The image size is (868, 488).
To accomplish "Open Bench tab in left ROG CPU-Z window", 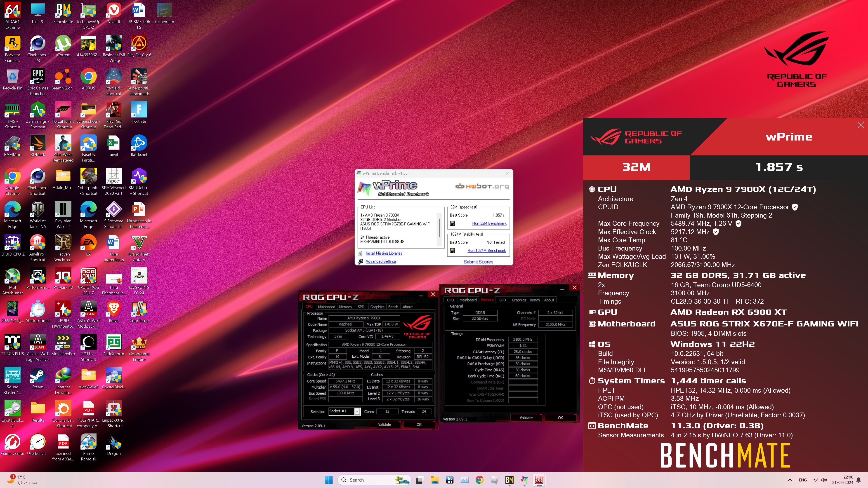I will coord(393,307).
